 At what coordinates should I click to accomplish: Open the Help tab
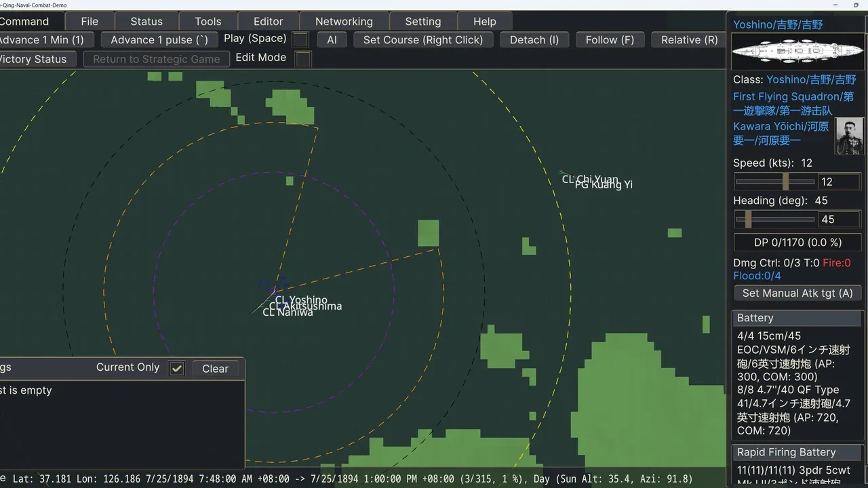485,22
